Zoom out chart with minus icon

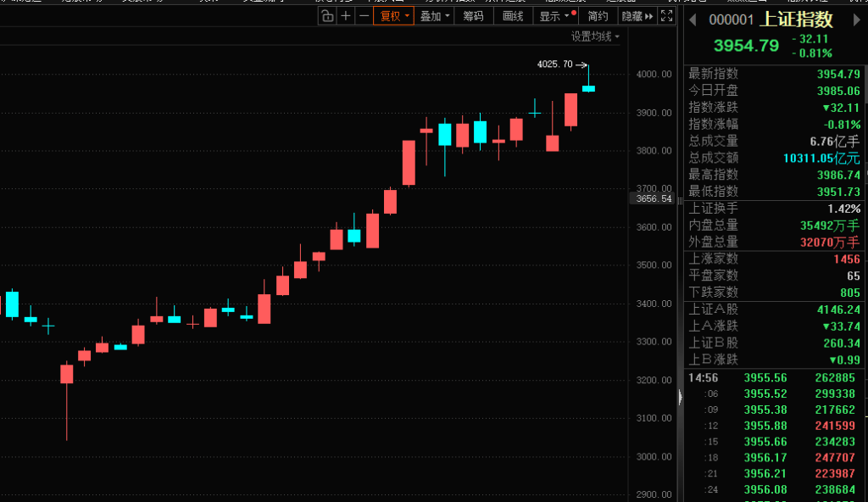tap(364, 16)
